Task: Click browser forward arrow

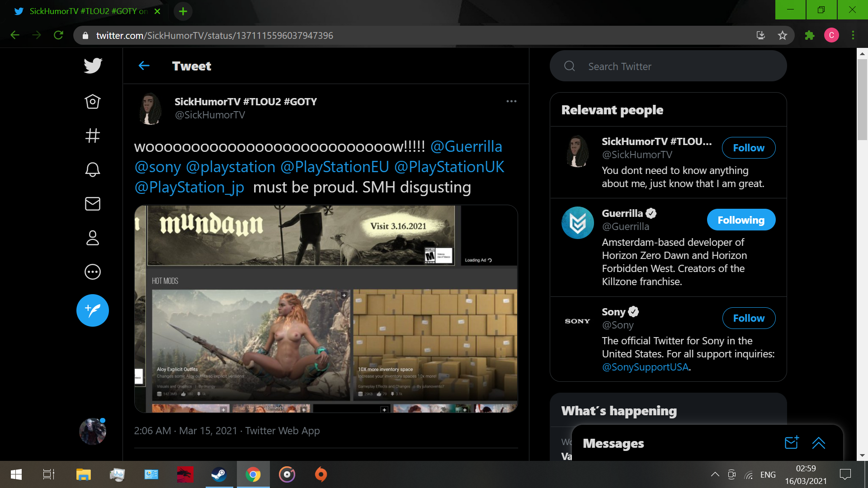Action: pyautogui.click(x=37, y=35)
